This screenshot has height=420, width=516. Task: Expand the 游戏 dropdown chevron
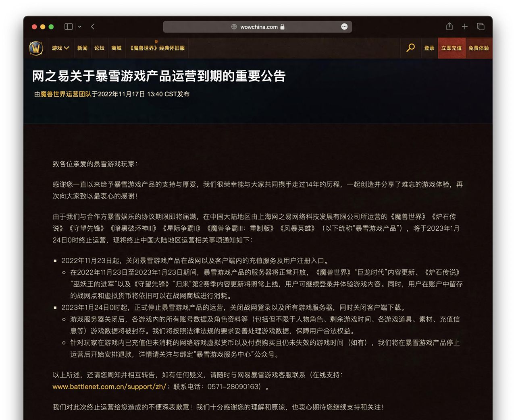click(x=67, y=48)
